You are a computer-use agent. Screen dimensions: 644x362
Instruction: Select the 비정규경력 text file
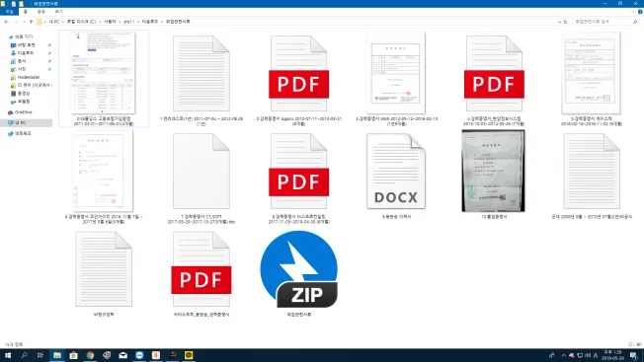point(104,268)
